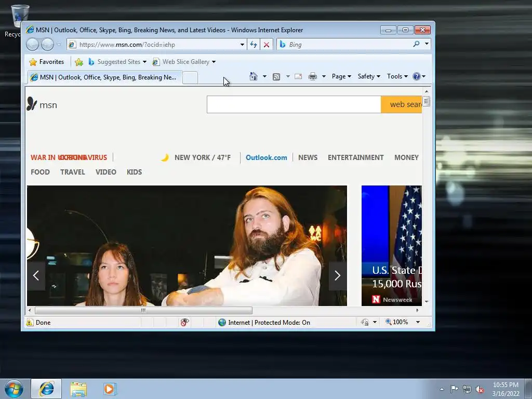Image resolution: width=532 pixels, height=399 pixels.
Task: Open the TRAVEL navigation link
Action: pyautogui.click(x=73, y=172)
